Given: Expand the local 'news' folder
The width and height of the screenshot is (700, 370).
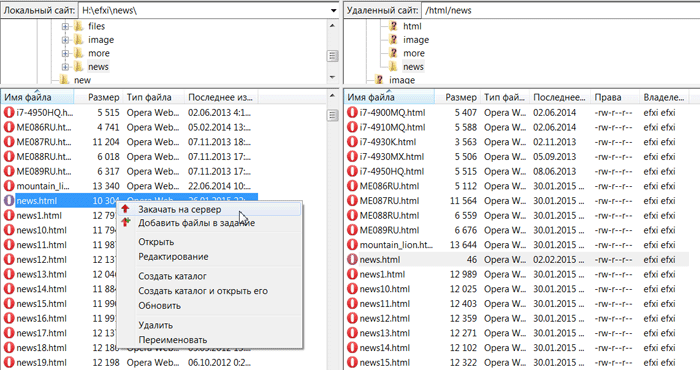Looking at the screenshot, I should click(x=65, y=67).
